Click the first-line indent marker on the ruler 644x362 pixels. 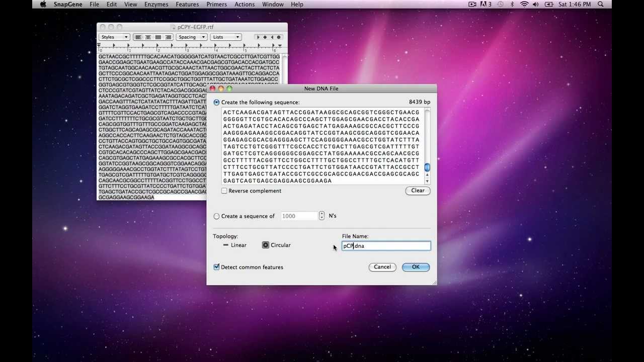point(99,45)
